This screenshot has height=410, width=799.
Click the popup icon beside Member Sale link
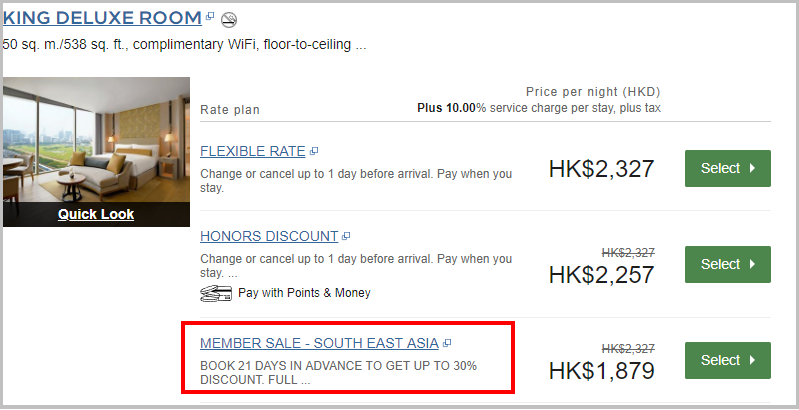pos(447,343)
